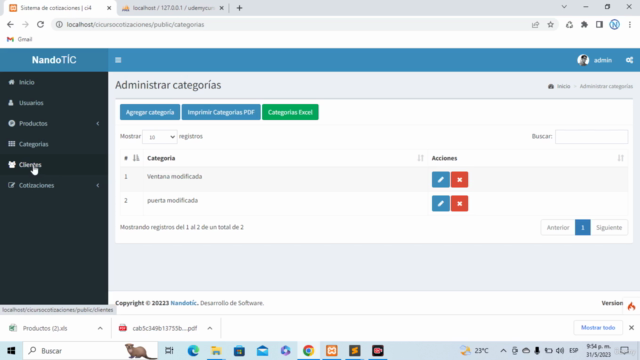Close the downloads bar
Screen dimensions: 640x360
tap(631, 327)
